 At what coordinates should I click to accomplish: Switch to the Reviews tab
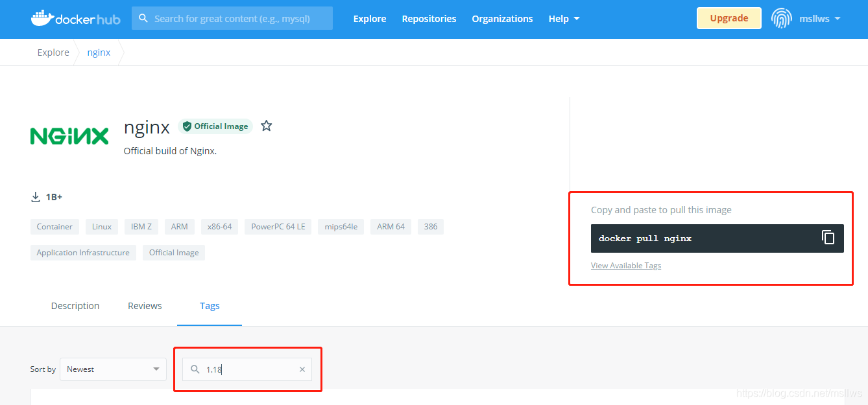145,306
